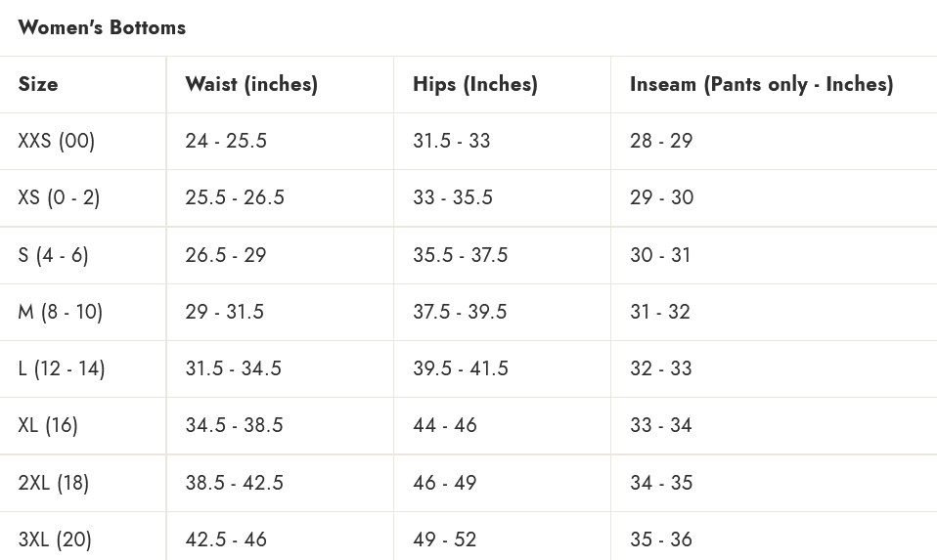937x560 pixels.
Task: Select the M (8 - 10) size cell
Action: click(60, 312)
